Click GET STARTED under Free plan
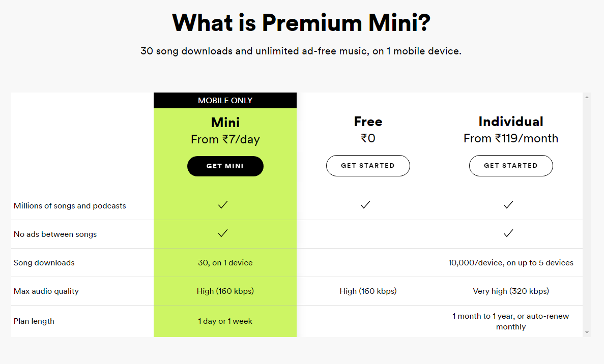This screenshot has height=364, width=604. click(368, 166)
